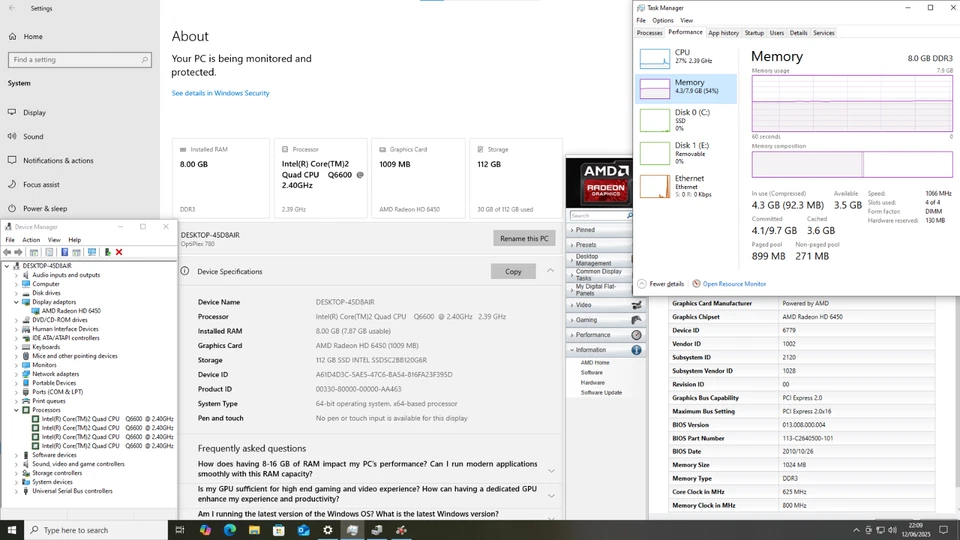Image resolution: width=960 pixels, height=540 pixels.
Task: Open Power & sleep settings
Action: (45, 208)
